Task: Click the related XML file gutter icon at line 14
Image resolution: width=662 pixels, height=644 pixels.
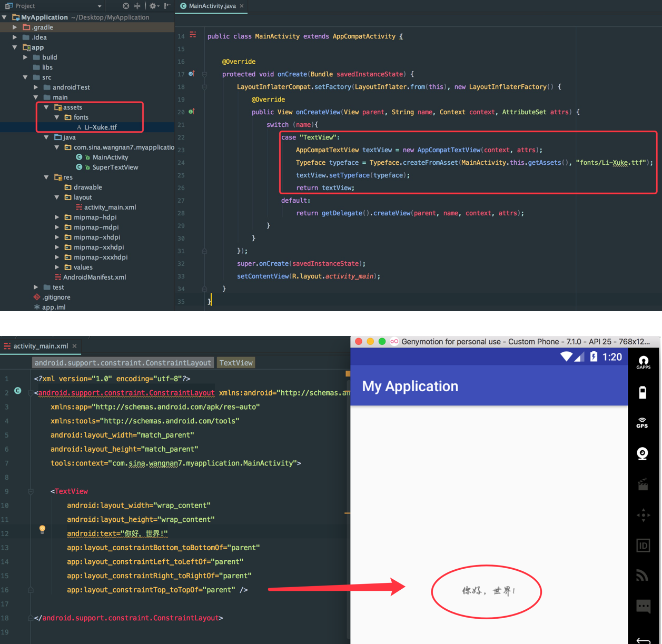Action: (193, 35)
